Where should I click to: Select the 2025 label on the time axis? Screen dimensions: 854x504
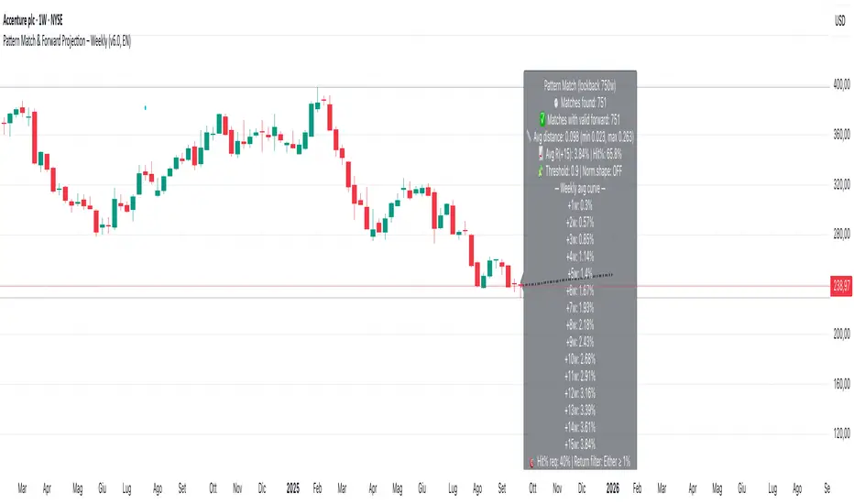tap(294, 488)
